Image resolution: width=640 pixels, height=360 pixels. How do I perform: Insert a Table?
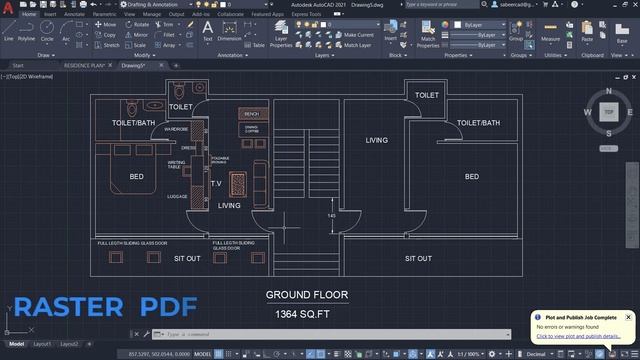click(x=255, y=45)
